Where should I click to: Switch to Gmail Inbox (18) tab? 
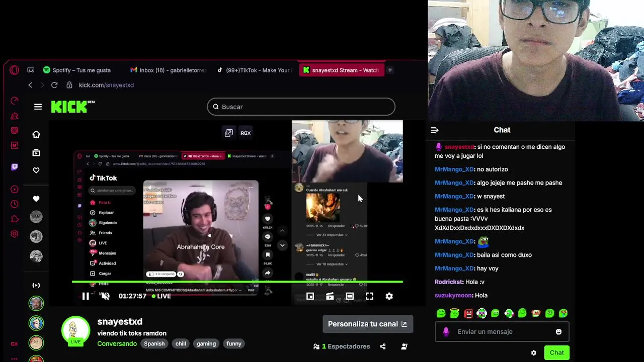168,70
